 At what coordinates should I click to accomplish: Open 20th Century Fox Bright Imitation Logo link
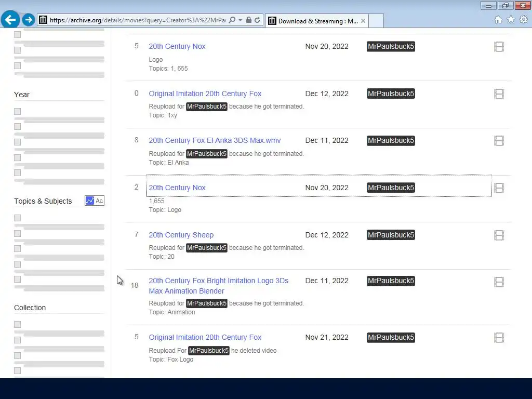point(219,286)
